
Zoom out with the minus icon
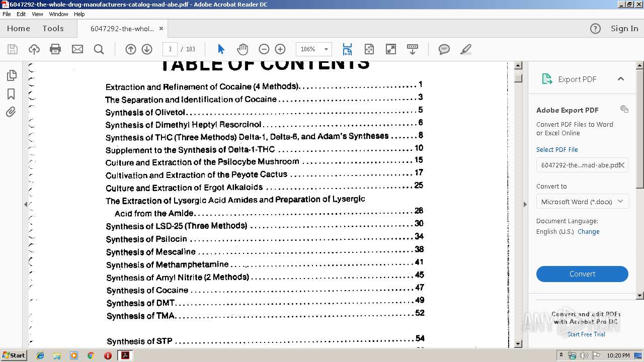point(264,49)
